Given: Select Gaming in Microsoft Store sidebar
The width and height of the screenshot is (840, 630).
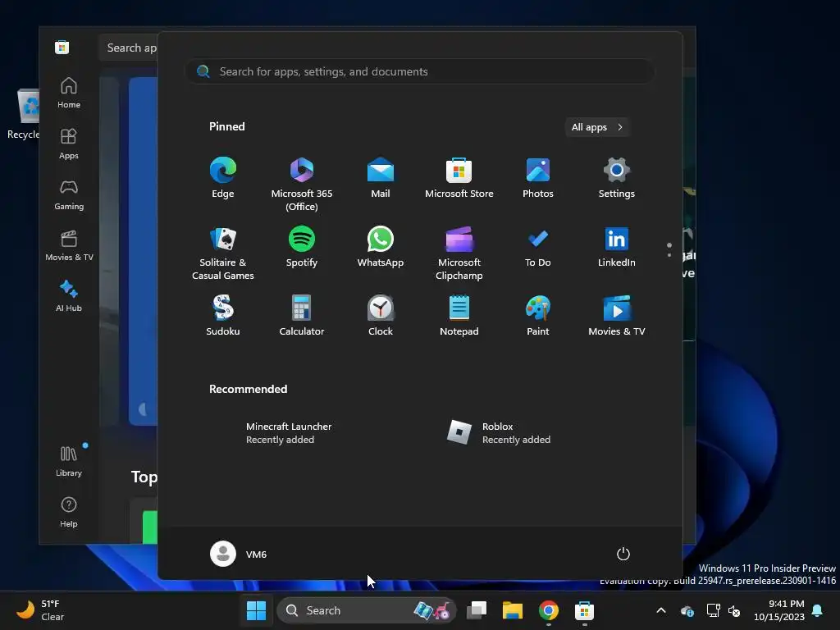Looking at the screenshot, I should pos(69,195).
